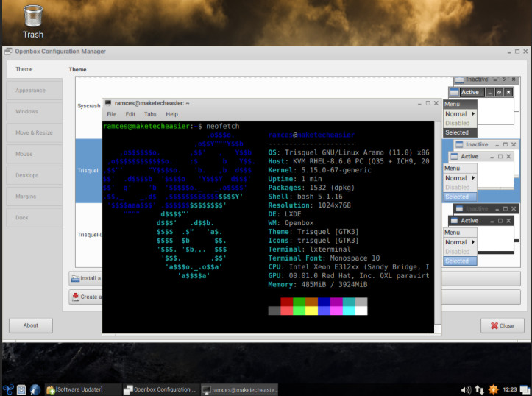Click the About button
This screenshot has height=396, width=532.
pos(31,325)
